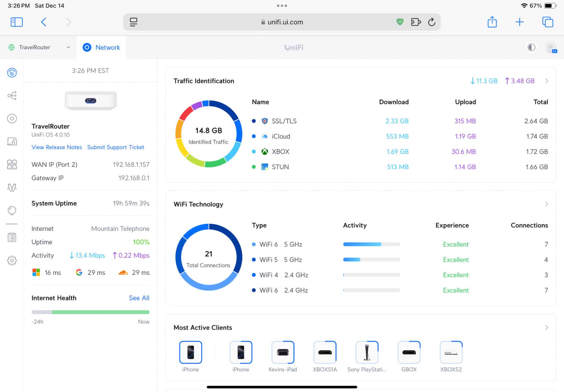
Task: Select the SSL/TLS traffic row
Action: point(400,121)
